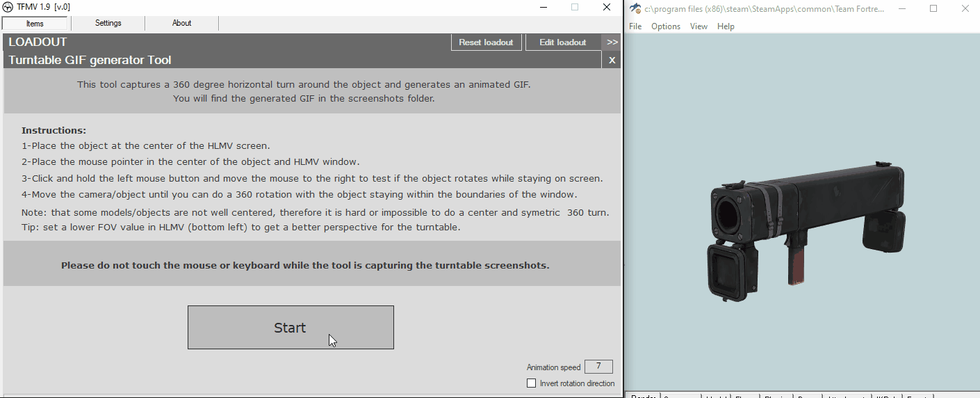Click 'This tool captures a 360 degree' description
Image resolution: width=980 pixels, height=398 pixels.
pyautogui.click(x=304, y=85)
